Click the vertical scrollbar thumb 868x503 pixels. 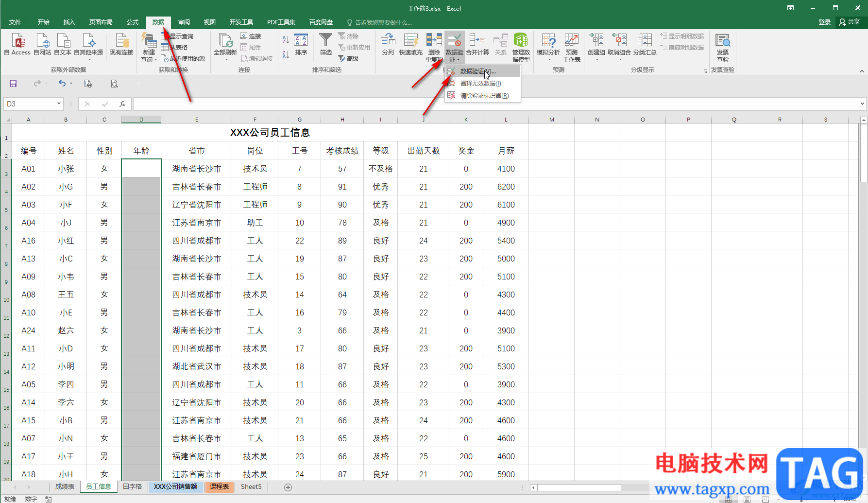(x=864, y=153)
